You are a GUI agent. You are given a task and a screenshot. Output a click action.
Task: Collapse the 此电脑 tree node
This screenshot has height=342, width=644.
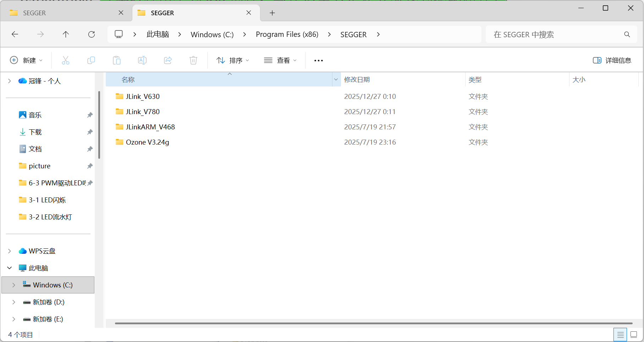(10, 268)
